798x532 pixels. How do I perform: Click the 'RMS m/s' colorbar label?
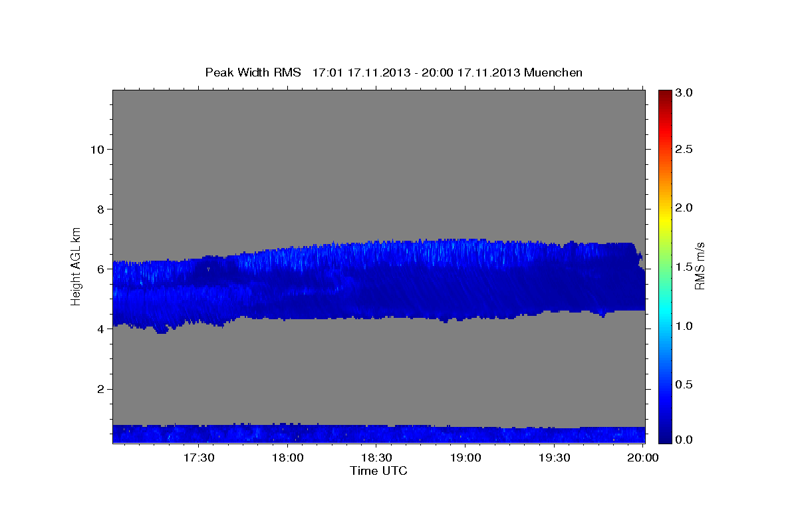pos(700,265)
